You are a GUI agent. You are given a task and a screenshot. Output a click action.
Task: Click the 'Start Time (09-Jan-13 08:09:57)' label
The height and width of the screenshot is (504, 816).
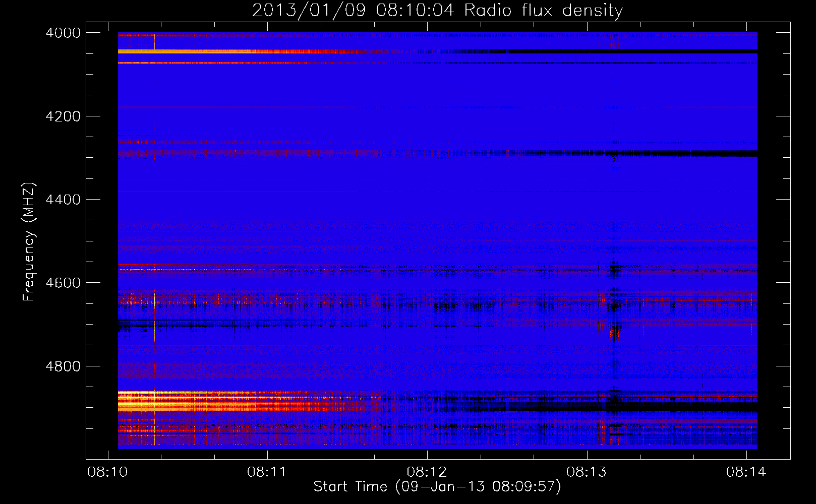[437, 487]
